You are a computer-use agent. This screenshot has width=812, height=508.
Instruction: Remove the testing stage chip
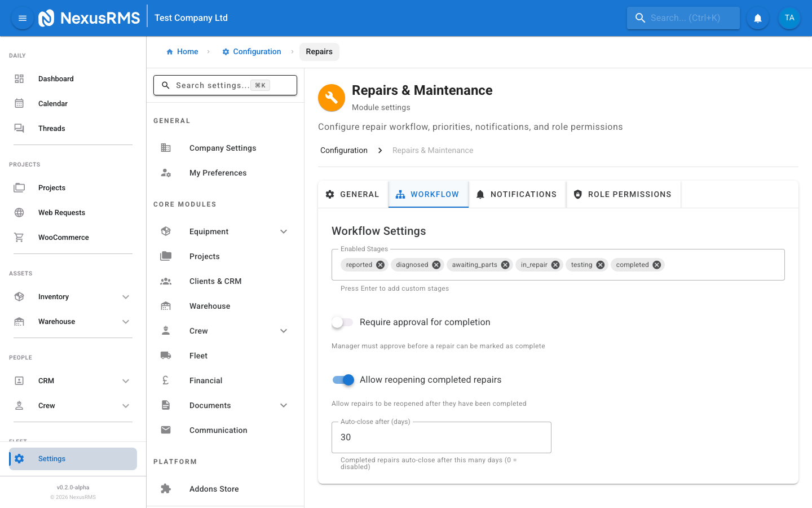(x=600, y=264)
